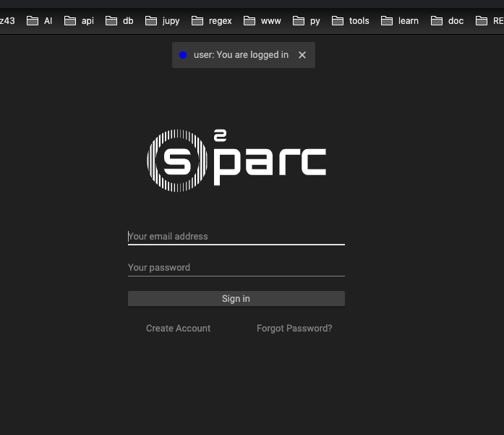The image size is (504, 435).
Task: Dismiss the 'You are logged in' notification
Action: [302, 55]
